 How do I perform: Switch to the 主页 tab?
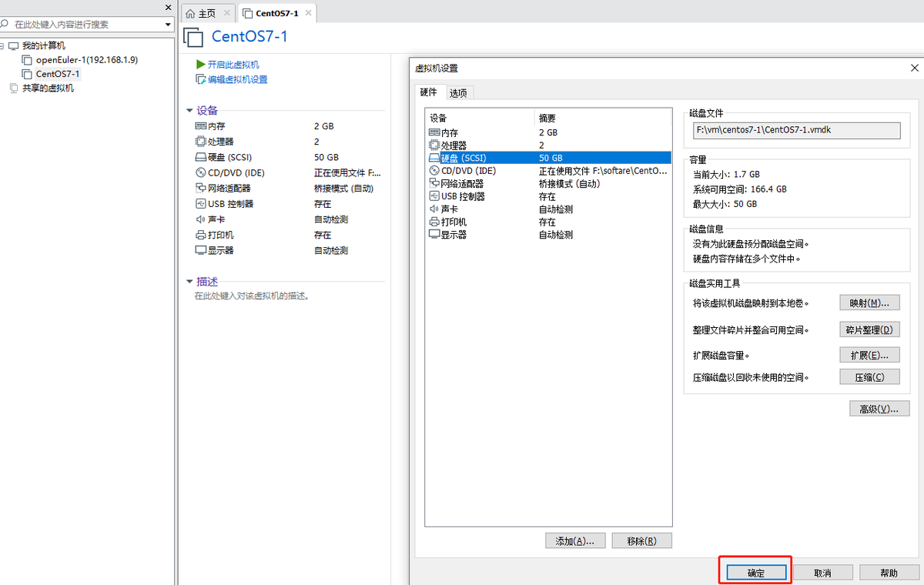pos(208,14)
